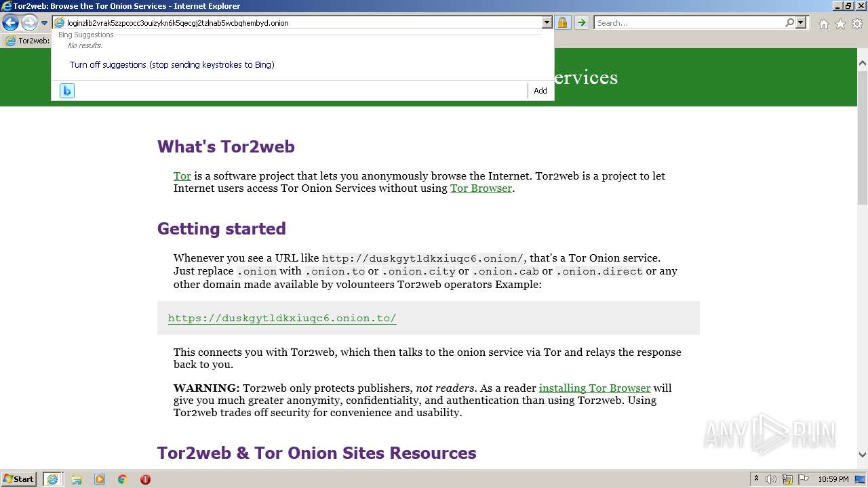The image size is (868, 488).
Task: Click the browser Back arrow button
Action: coord(10,23)
